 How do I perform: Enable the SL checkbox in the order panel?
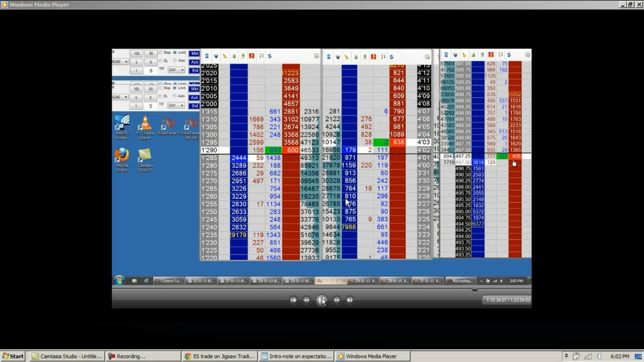click(160, 61)
